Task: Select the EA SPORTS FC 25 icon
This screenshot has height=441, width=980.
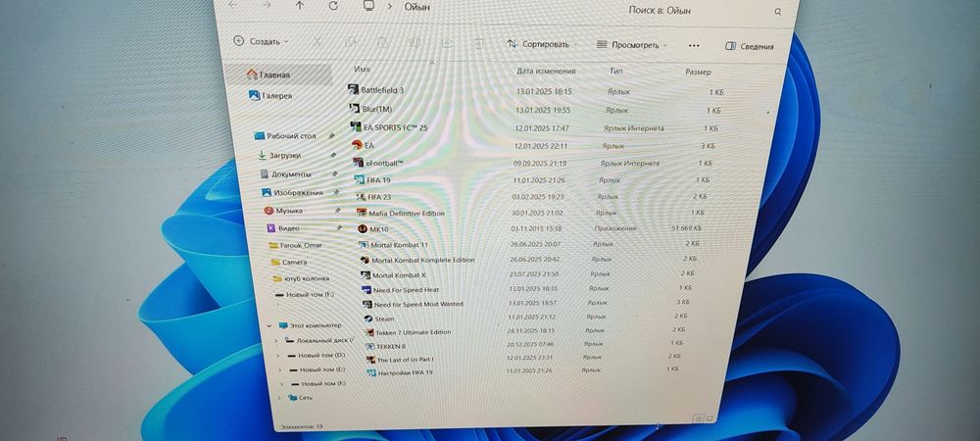Action: click(x=356, y=126)
